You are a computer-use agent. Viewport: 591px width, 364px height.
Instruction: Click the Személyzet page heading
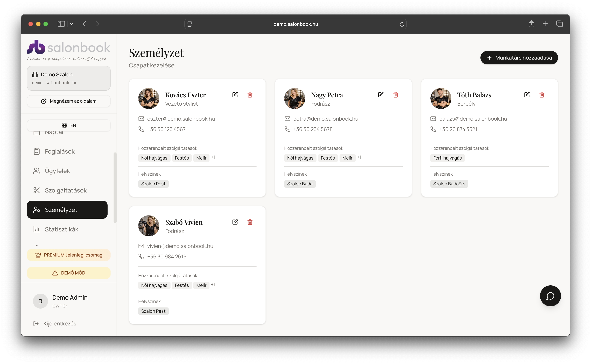point(156,53)
